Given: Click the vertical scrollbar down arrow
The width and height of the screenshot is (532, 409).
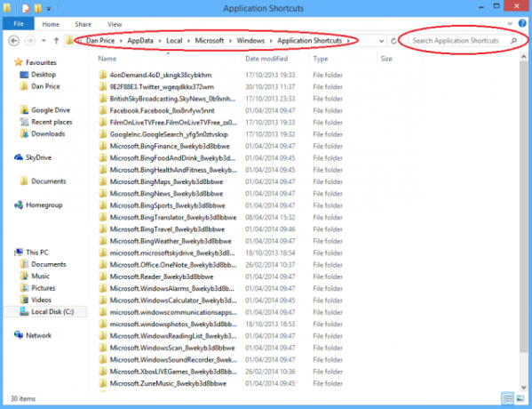Looking at the screenshot, I should pyautogui.click(x=523, y=388).
